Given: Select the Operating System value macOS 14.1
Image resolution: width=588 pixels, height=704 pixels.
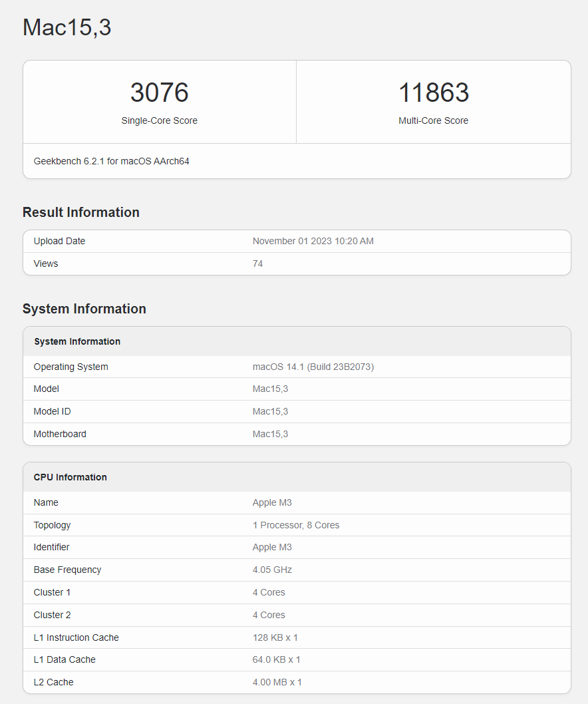Looking at the screenshot, I should click(x=313, y=367).
